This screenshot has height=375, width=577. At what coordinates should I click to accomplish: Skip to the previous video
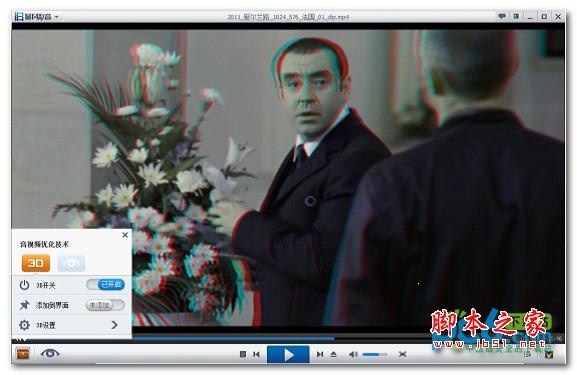[x=256, y=354]
